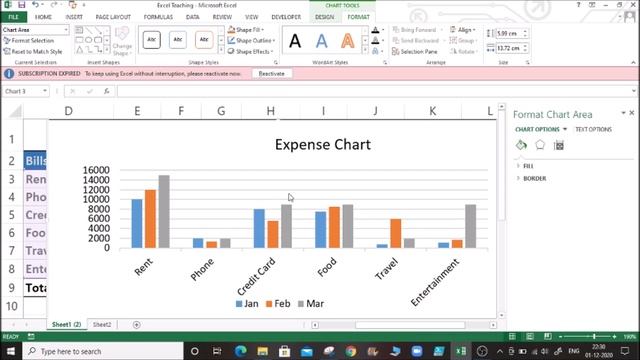Viewport: 640px width, 360px height.
Task: Apply the black outline Abc shape style
Action: tap(151, 40)
